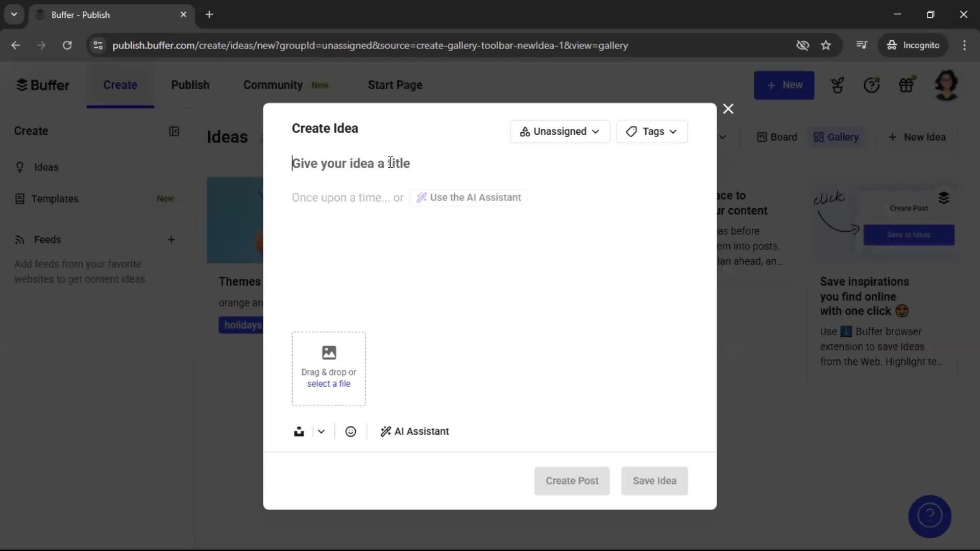Switch to Gallery view
The image size is (980, 551).
click(x=837, y=137)
